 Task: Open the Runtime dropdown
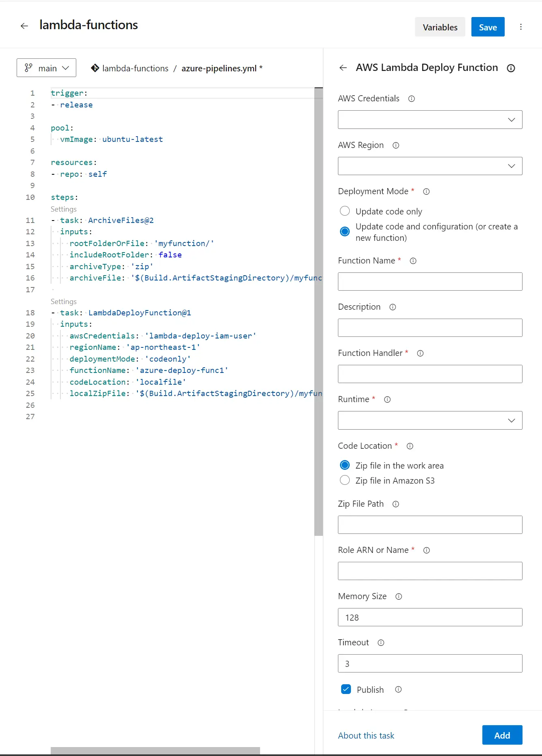click(x=430, y=420)
